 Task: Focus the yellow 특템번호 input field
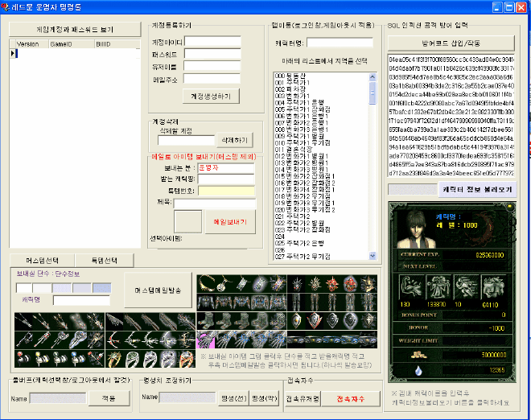tap(226, 191)
